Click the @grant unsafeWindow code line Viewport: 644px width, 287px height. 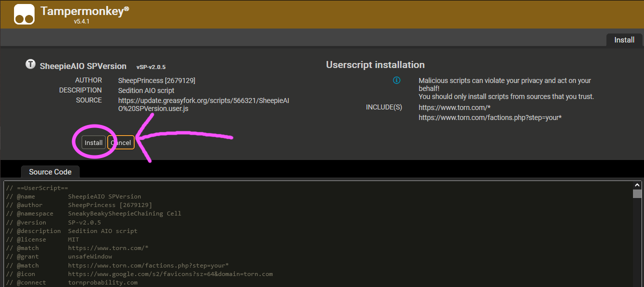tap(59, 256)
